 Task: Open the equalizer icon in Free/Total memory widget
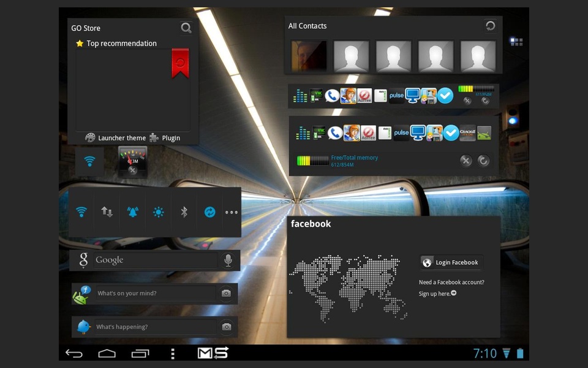(x=303, y=133)
